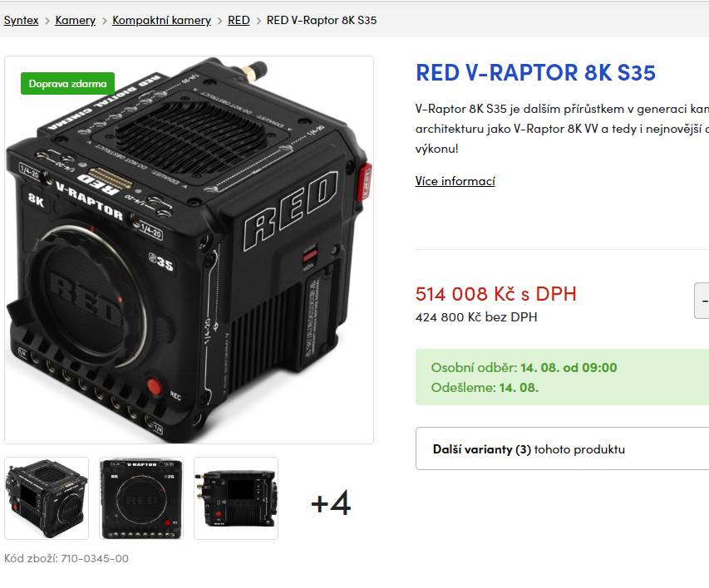This screenshot has width=709, height=588.
Task: Click the Osobní odběr availability box
Action: click(562, 377)
